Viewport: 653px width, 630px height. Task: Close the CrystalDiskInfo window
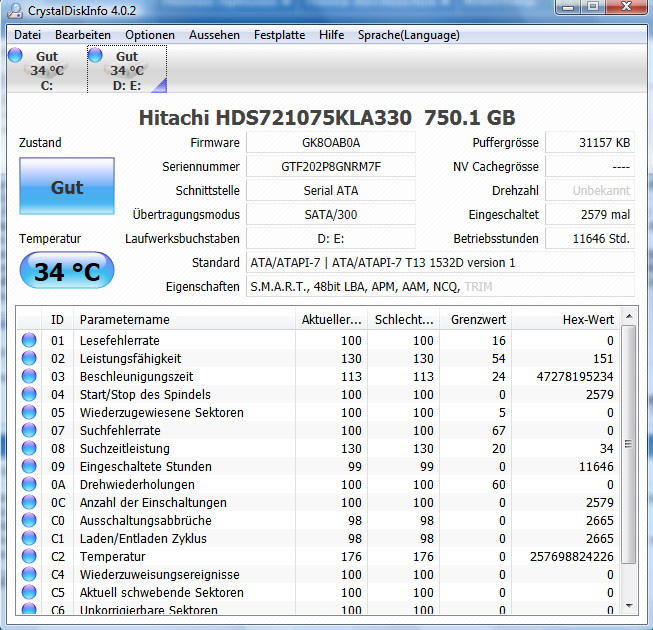(626, 7)
